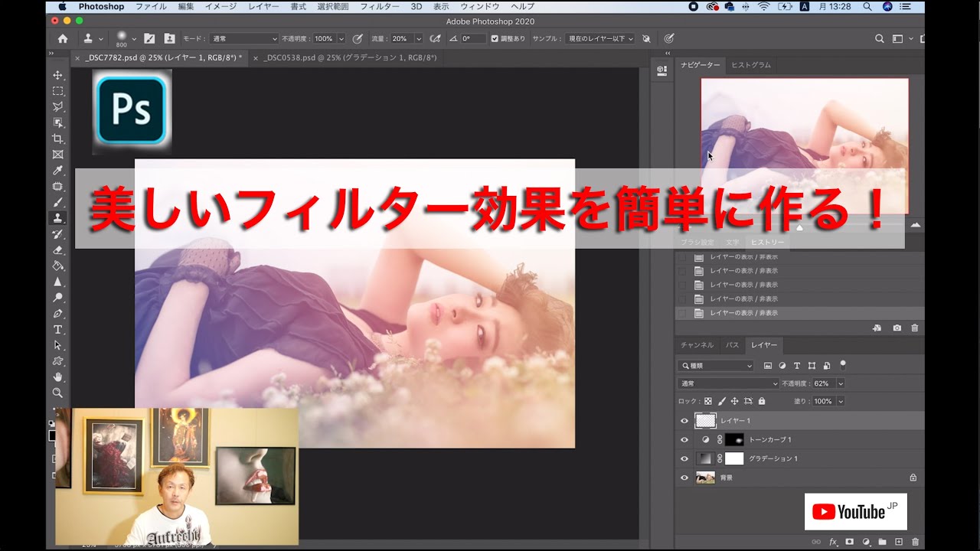Image resolution: width=980 pixels, height=551 pixels.
Task: Create a new layer
Action: 899,542
